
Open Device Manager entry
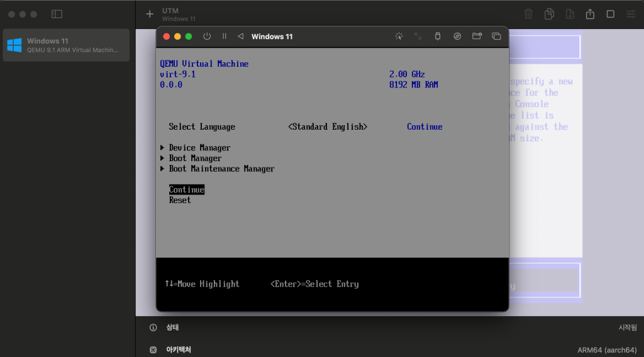tap(199, 148)
